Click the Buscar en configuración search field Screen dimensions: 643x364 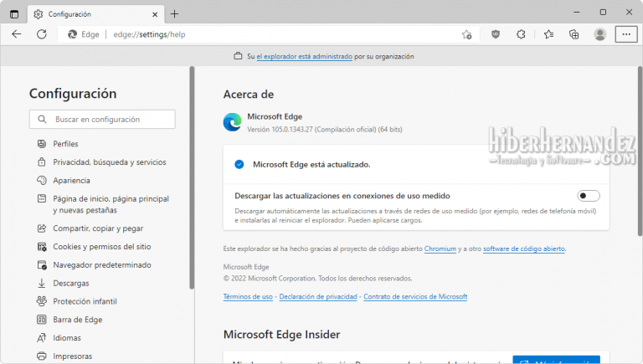(x=102, y=120)
